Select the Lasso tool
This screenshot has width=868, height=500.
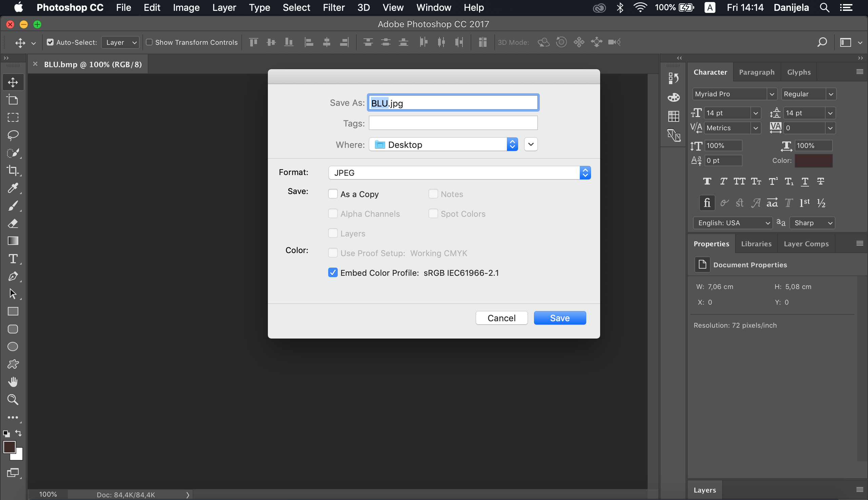[13, 135]
